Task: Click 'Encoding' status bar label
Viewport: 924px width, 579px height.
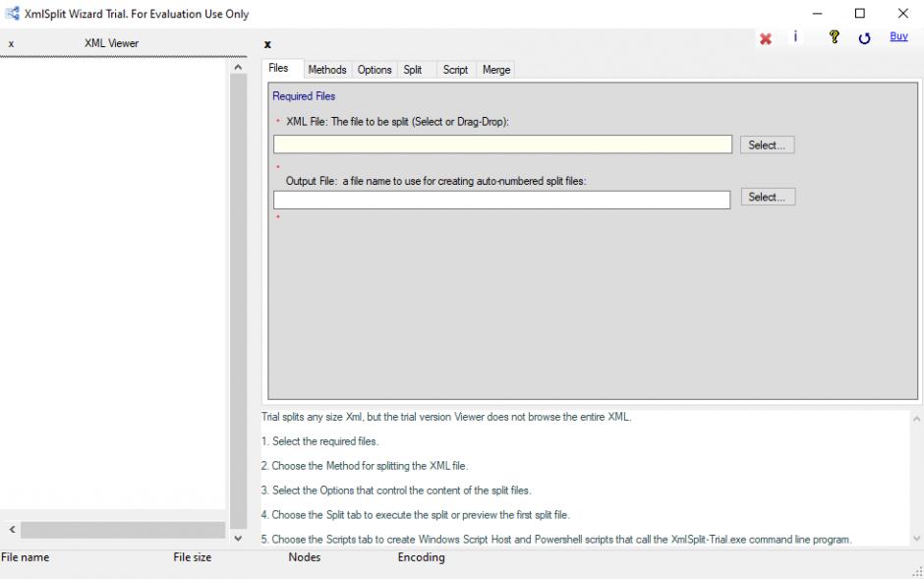Action: pos(422,557)
